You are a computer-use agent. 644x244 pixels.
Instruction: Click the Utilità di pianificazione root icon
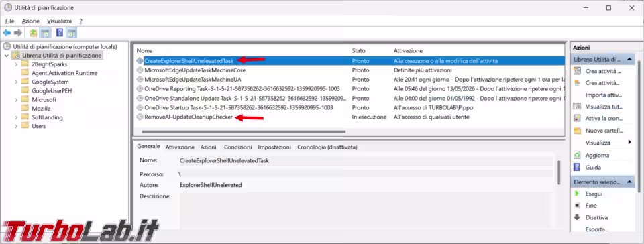pos(7,47)
